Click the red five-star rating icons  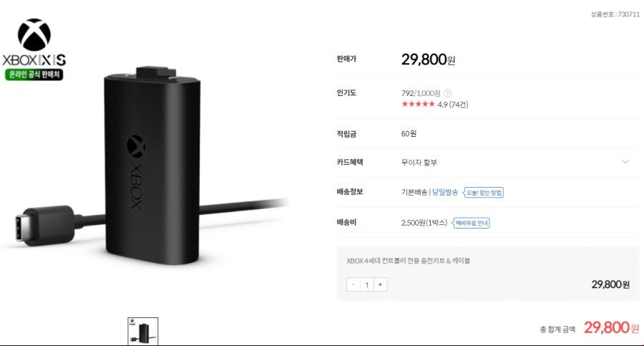[418, 104]
